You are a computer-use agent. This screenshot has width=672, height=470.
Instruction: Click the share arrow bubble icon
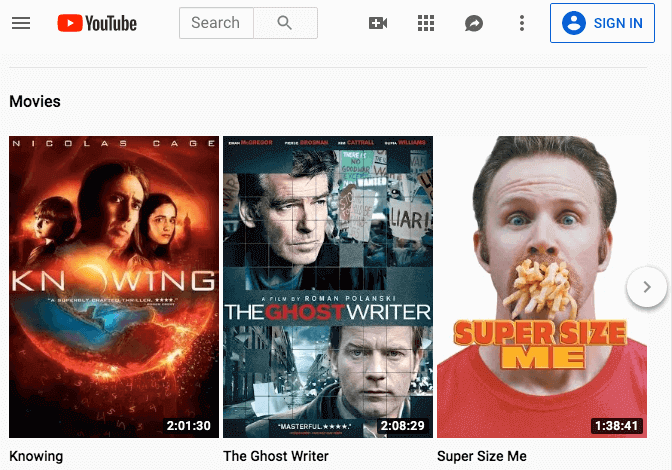click(474, 23)
